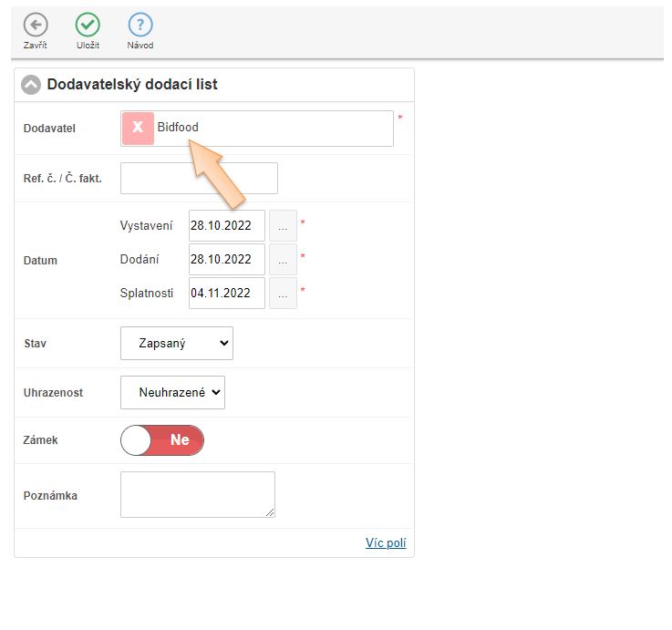Click the Uložit checkmark icon
The height and width of the screenshot is (630, 672).
click(x=88, y=26)
